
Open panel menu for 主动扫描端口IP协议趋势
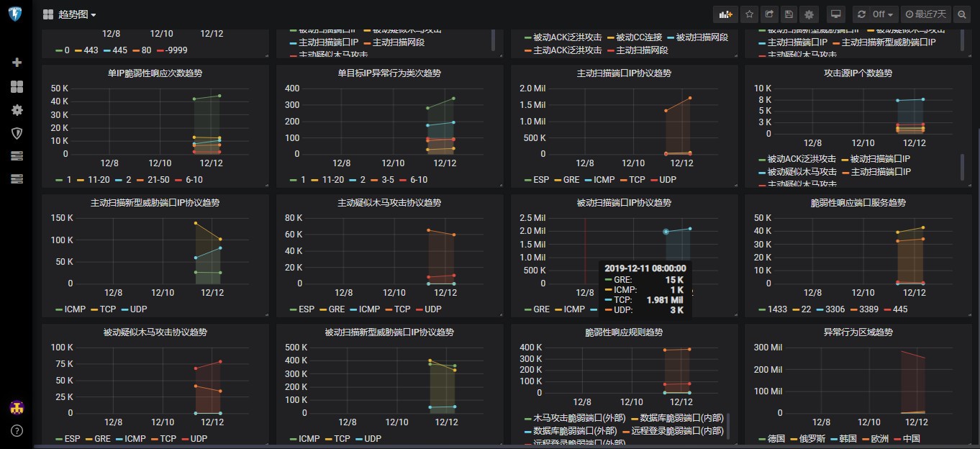(x=624, y=73)
